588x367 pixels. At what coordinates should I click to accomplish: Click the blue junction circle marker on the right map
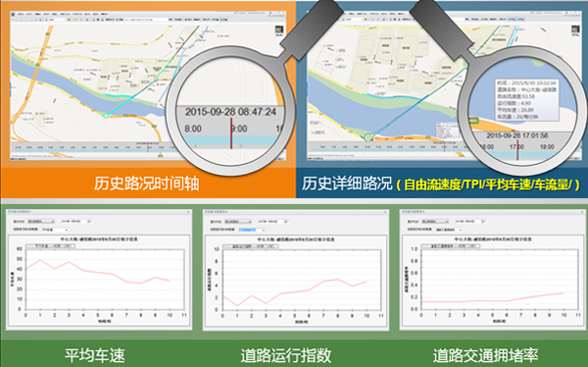(x=369, y=137)
